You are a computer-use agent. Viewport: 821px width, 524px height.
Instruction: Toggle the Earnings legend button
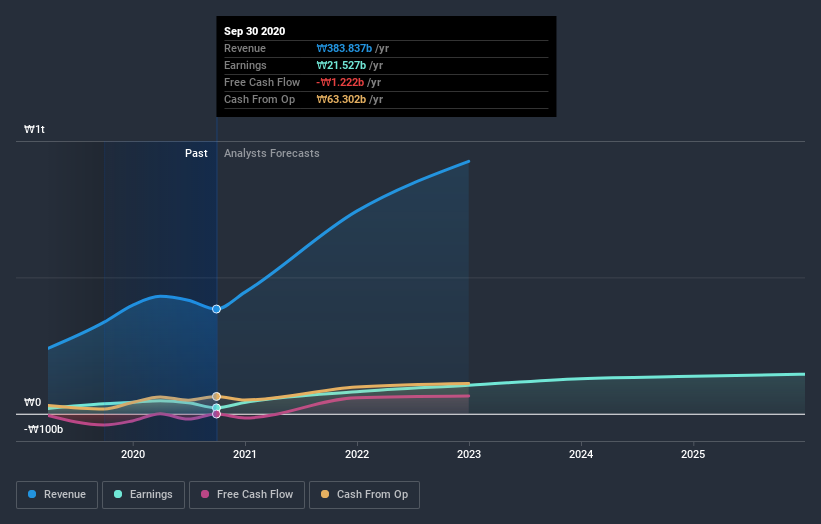(x=143, y=495)
